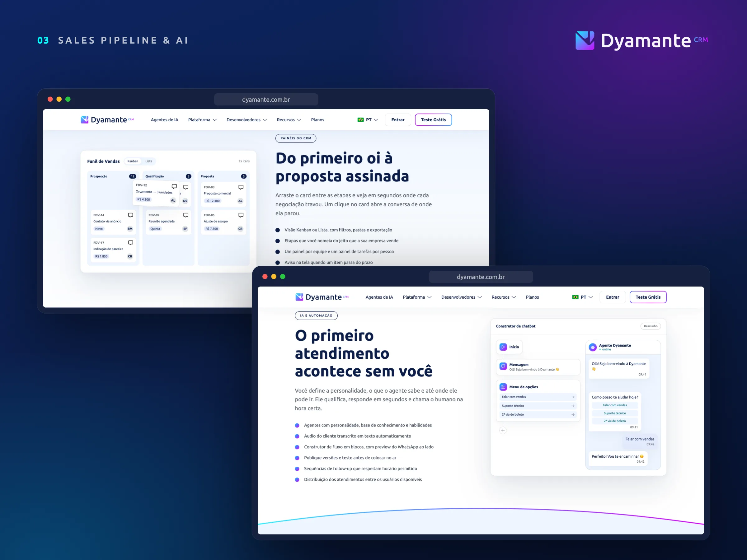This screenshot has width=747, height=560.
Task: Click Prospecção column count badge 12
Action: coord(133,176)
